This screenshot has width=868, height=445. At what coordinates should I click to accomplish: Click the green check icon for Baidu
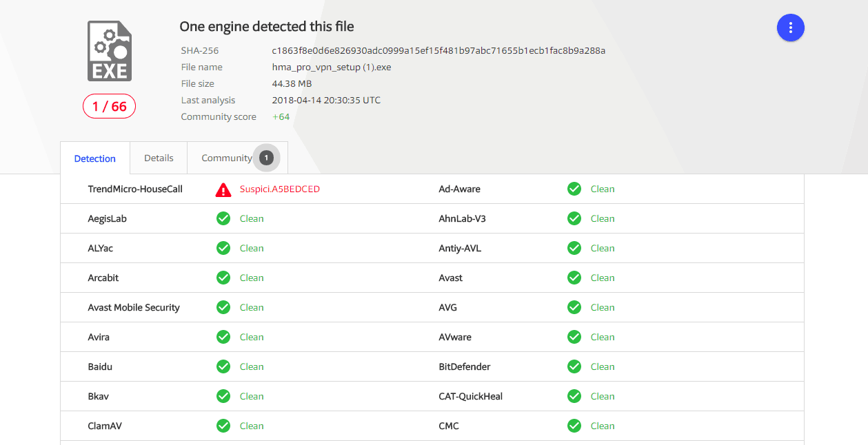(223, 366)
